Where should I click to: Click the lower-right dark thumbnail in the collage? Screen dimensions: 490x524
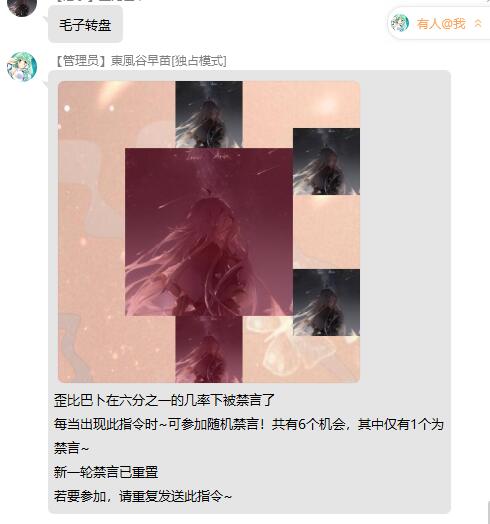coord(327,302)
